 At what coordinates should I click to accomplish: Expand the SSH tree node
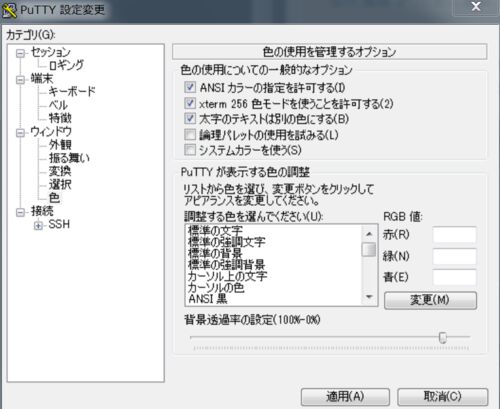click(38, 225)
